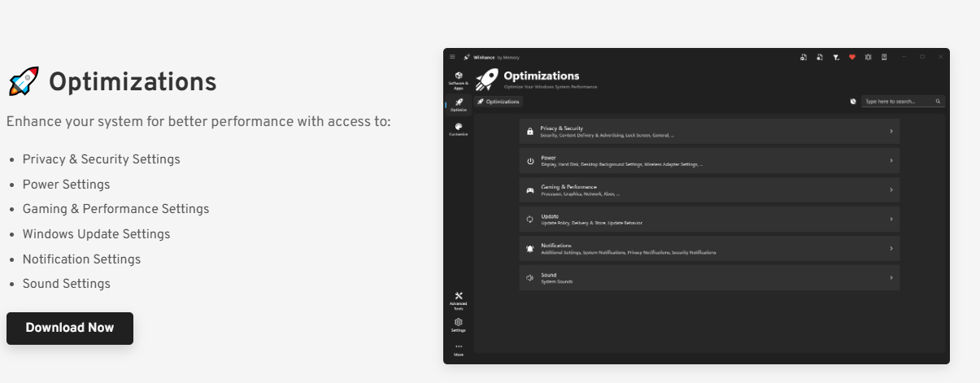Click the bell icon on Notifications row

click(530, 249)
